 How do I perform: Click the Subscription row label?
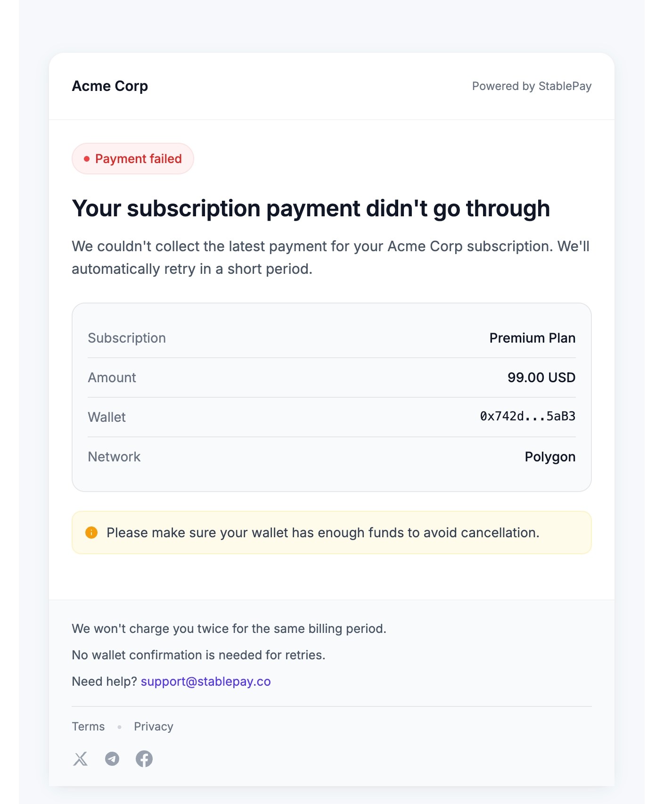127,338
